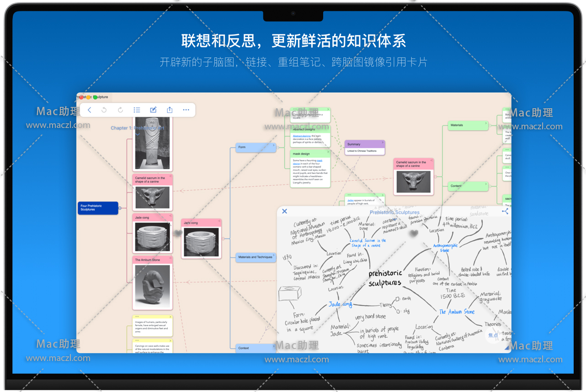Select the 'The Ambum Stone' card title
The height and width of the screenshot is (392, 586).
(x=148, y=260)
